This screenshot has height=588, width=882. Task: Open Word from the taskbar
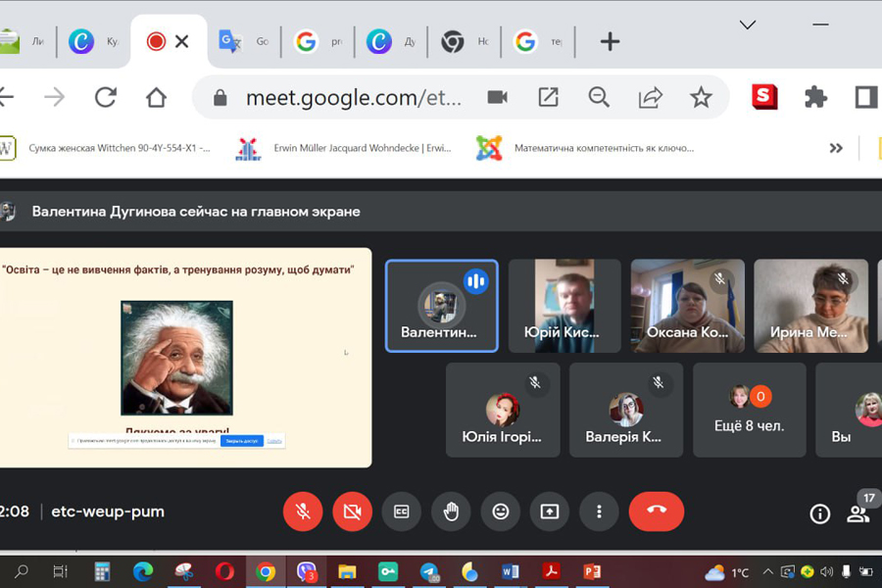coord(511,571)
